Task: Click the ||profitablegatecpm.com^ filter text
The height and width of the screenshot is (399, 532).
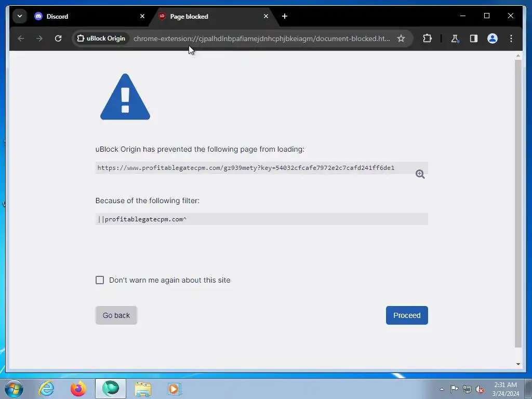Action: coord(142,219)
